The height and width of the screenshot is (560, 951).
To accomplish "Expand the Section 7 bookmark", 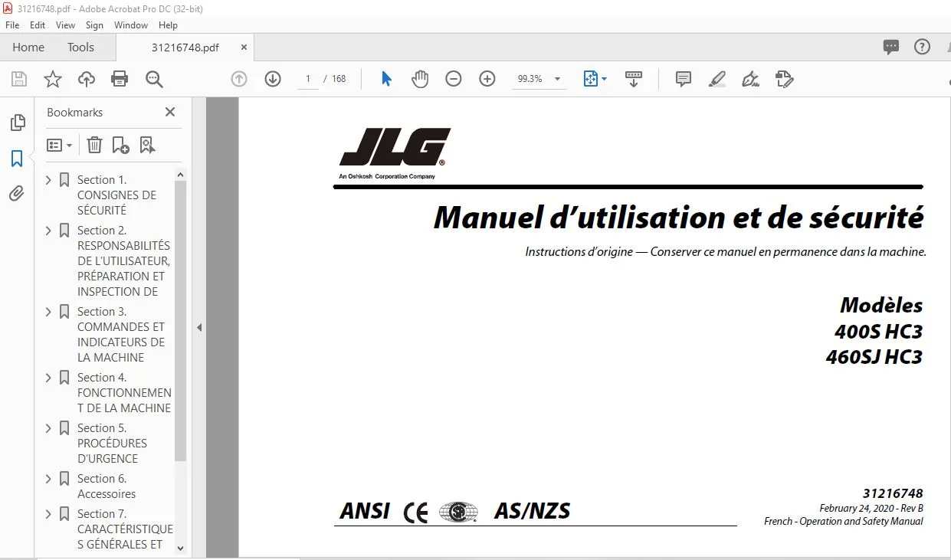I will (49, 514).
